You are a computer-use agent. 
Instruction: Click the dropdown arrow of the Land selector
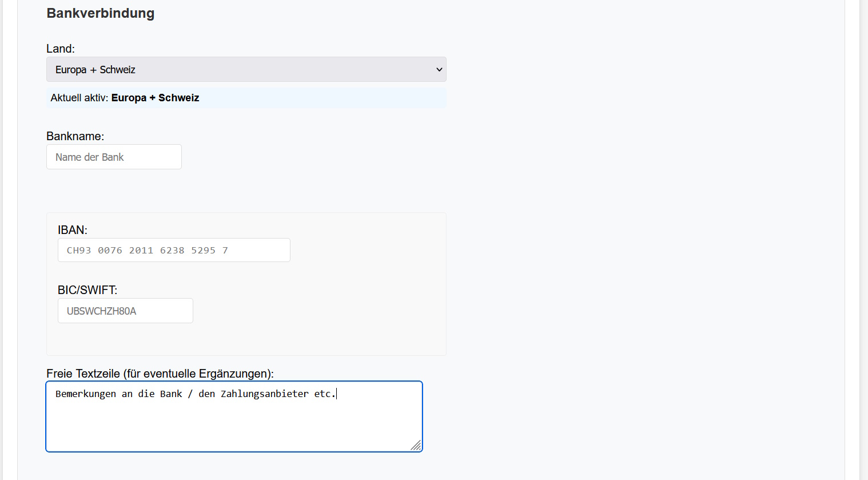pos(439,70)
